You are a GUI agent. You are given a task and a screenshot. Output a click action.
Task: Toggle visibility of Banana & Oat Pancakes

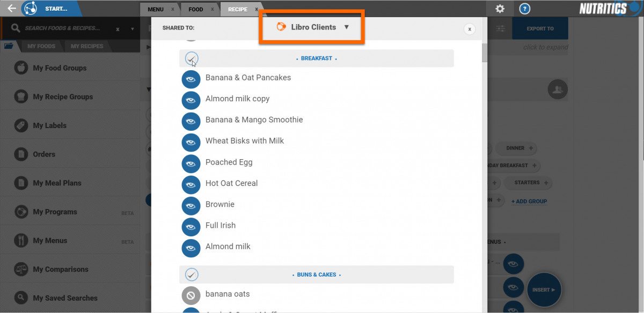191,78
